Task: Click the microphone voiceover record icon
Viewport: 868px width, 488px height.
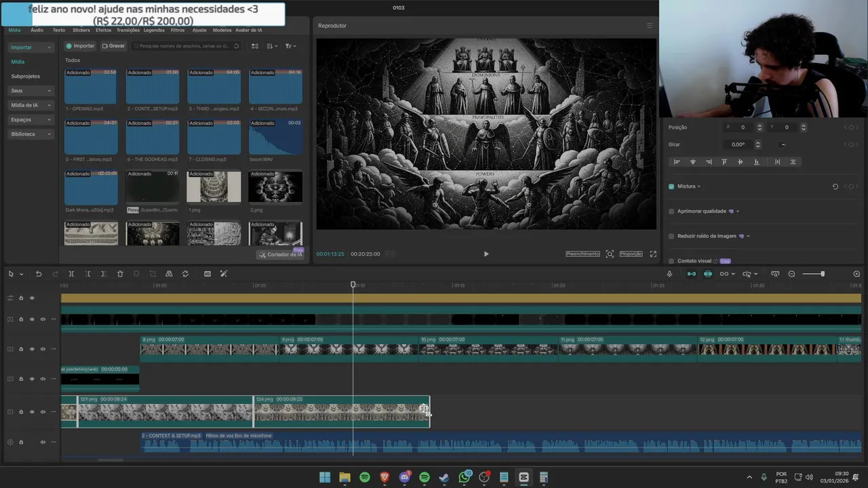Action: coord(669,274)
